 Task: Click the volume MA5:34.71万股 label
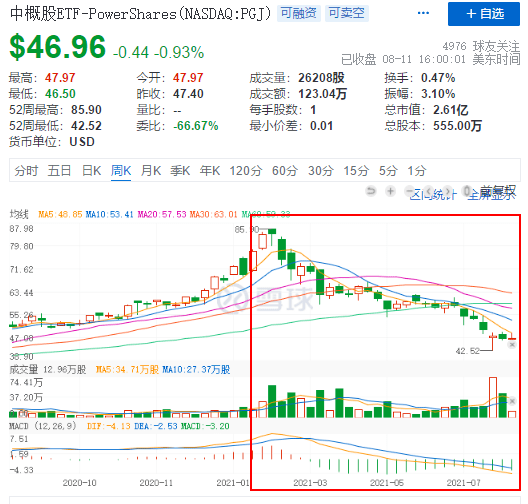click(127, 370)
